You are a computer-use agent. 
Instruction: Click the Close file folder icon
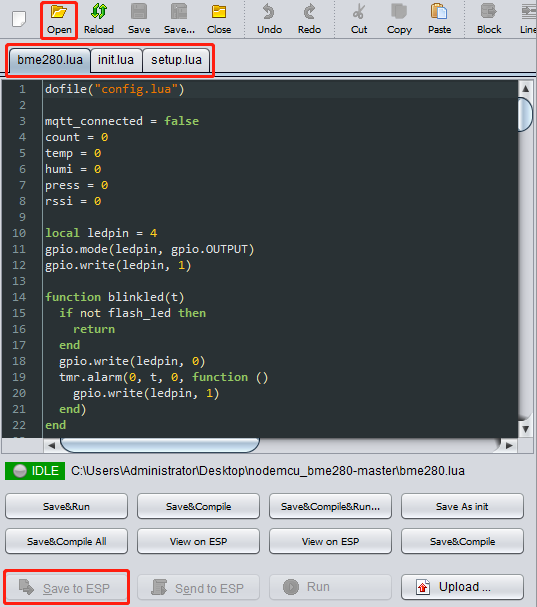tap(219, 12)
